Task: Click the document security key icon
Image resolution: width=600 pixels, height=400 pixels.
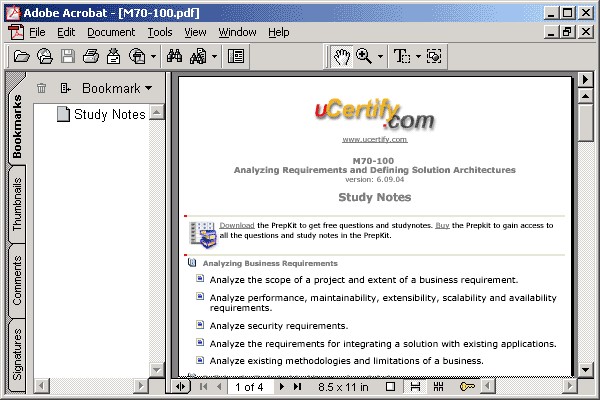Action: coord(467,386)
